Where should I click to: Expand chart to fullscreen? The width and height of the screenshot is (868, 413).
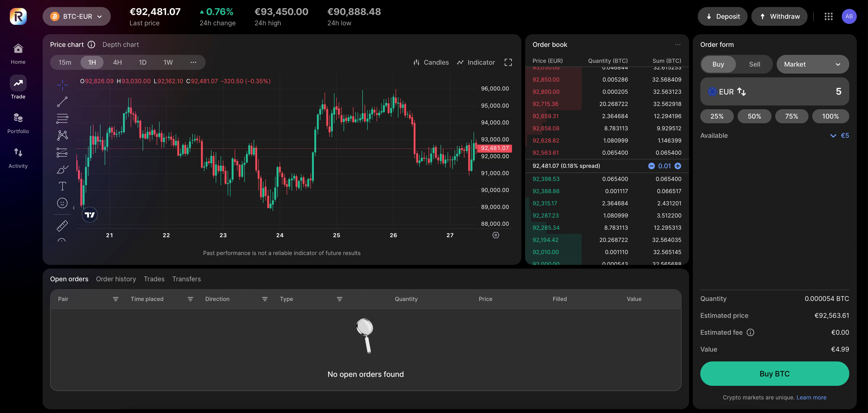tap(508, 62)
